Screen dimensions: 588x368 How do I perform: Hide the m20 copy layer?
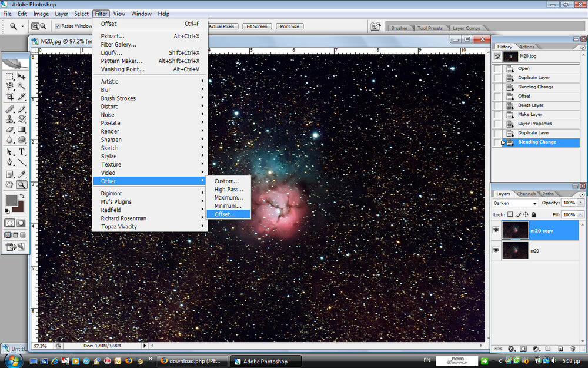coord(496,231)
